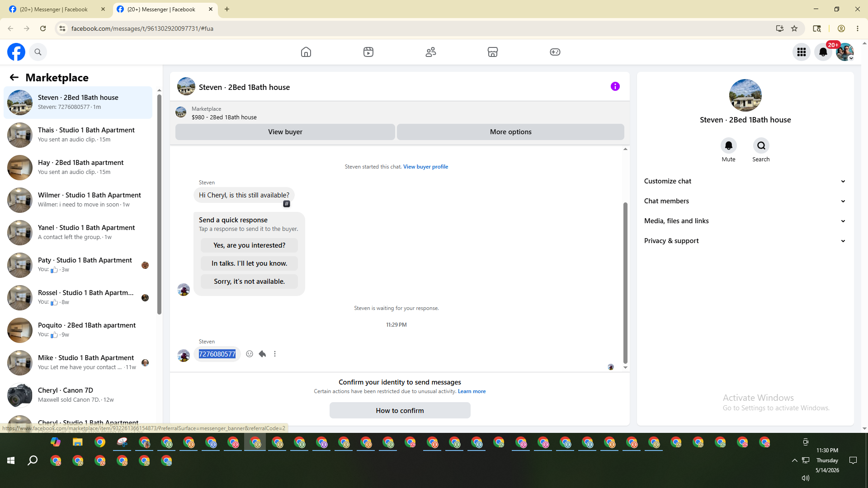Search in conversation using the Search icon
868x488 pixels.
761,145
